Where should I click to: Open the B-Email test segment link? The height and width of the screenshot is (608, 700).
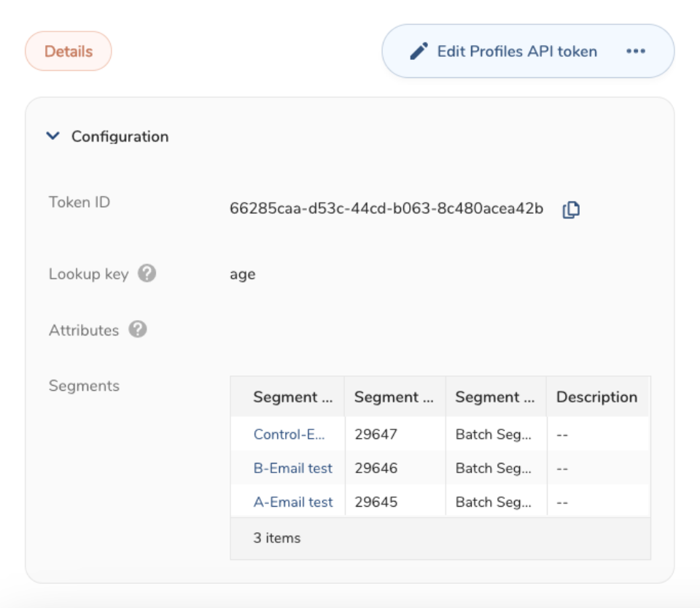[292, 468]
